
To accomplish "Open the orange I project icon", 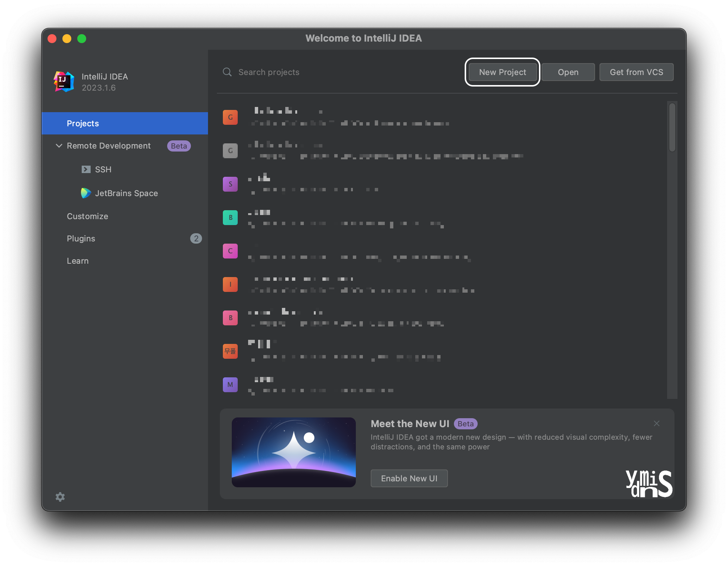I will coord(230,284).
